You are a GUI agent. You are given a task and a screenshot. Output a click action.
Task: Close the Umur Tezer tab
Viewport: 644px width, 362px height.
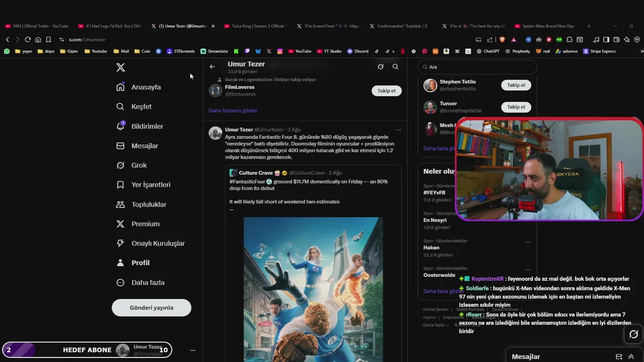tap(213, 26)
